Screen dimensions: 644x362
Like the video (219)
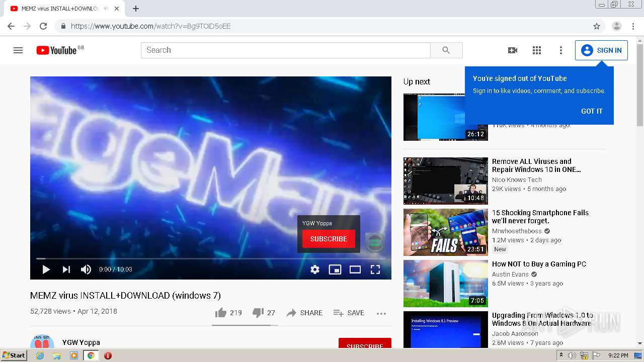(228, 313)
